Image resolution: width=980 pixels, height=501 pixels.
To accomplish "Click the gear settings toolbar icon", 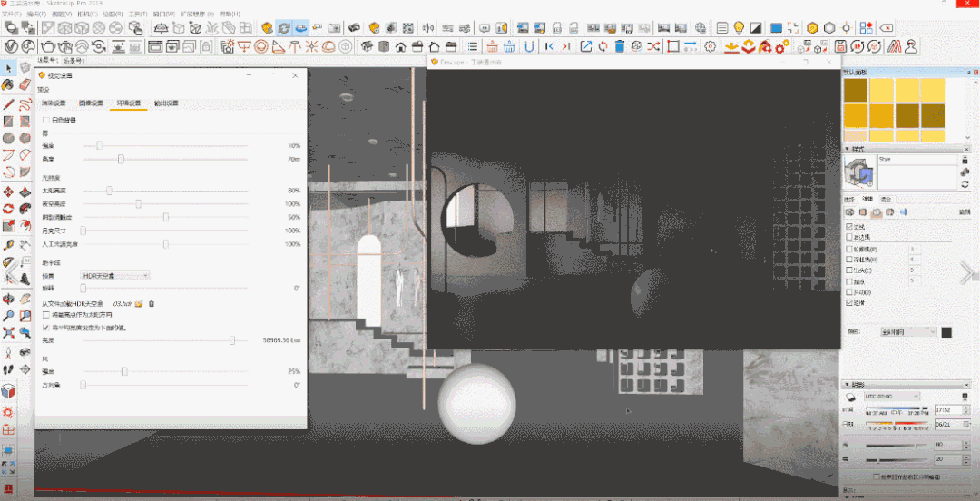I will [709, 46].
